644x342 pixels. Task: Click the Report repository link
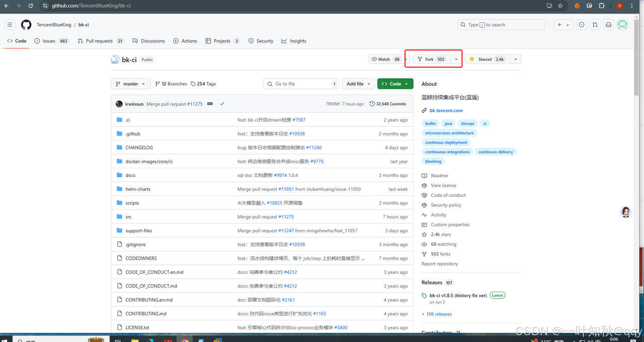440,264
